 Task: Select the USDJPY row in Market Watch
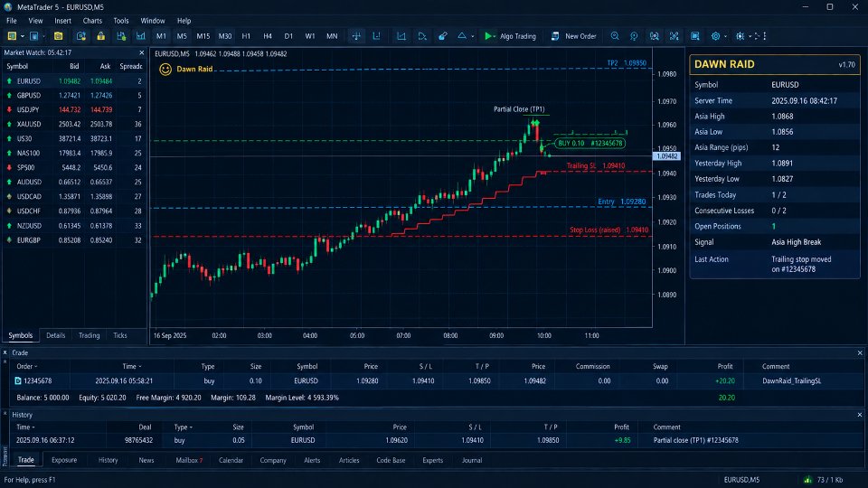pos(74,109)
